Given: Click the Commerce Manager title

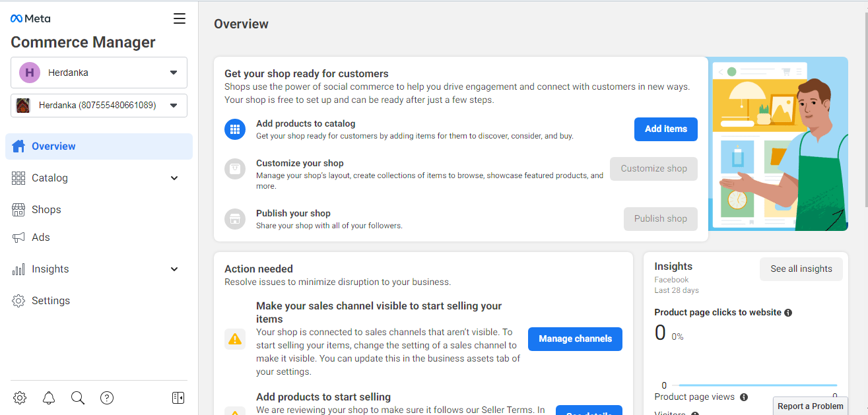Looking at the screenshot, I should [83, 42].
